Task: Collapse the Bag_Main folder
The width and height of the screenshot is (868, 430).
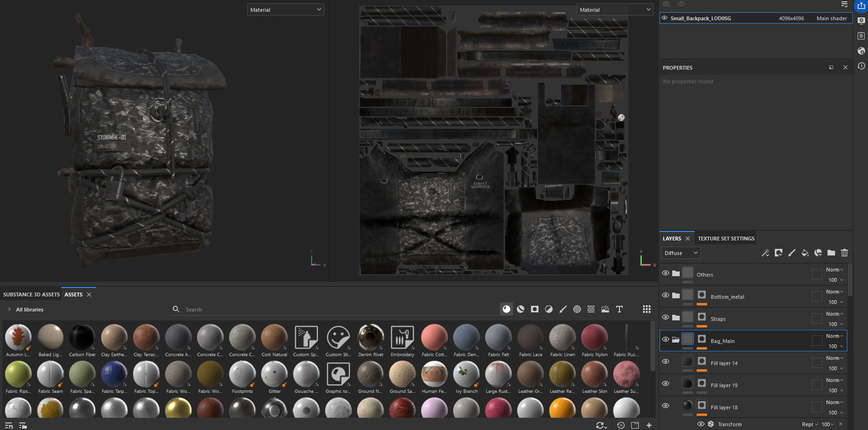Action: click(676, 340)
